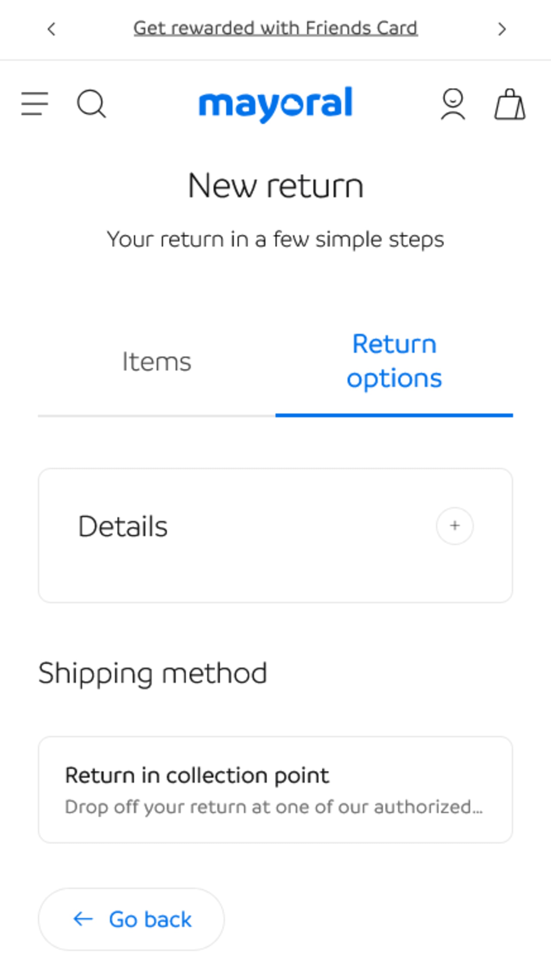This screenshot has width=551, height=980.
Task: Click the New return heading
Action: 276,186
